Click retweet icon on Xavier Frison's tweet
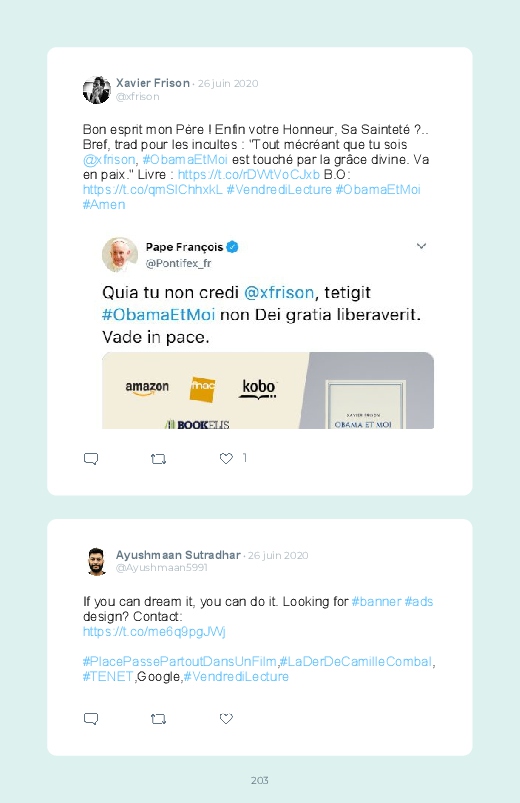 coord(158,459)
